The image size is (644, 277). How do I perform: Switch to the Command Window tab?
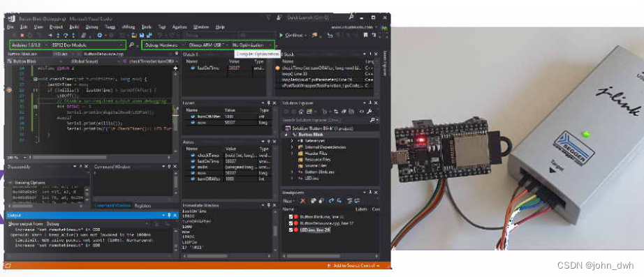[x=112, y=206]
